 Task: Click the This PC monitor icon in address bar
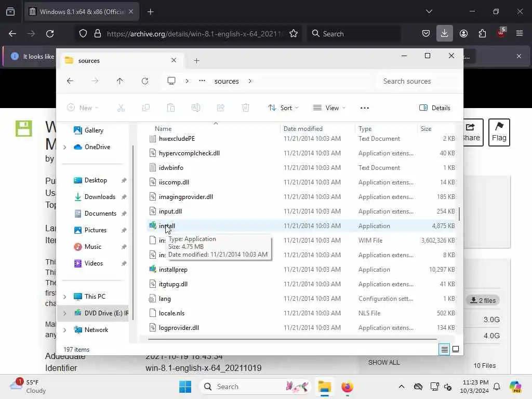click(171, 81)
